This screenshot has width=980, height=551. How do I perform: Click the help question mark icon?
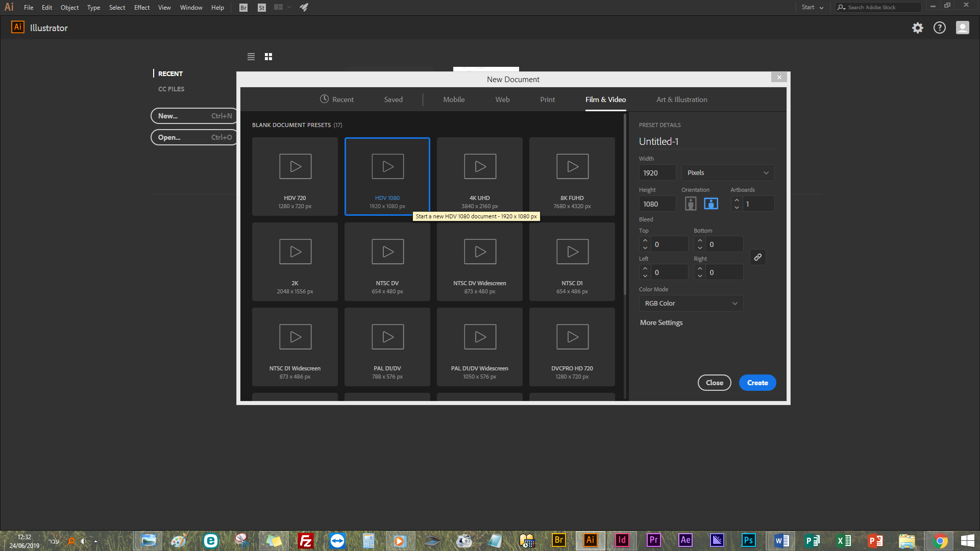click(x=939, y=28)
